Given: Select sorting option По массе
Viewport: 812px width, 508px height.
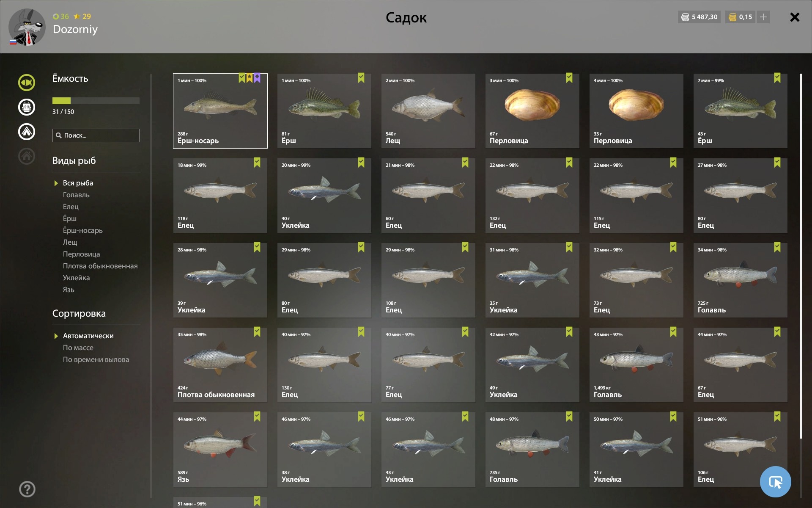Looking at the screenshot, I should coord(78,348).
